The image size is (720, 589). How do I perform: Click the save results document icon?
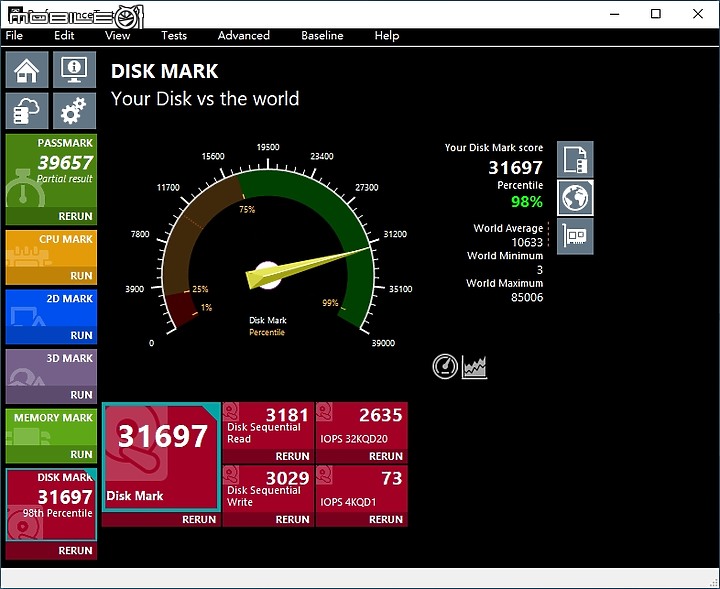tap(575, 159)
